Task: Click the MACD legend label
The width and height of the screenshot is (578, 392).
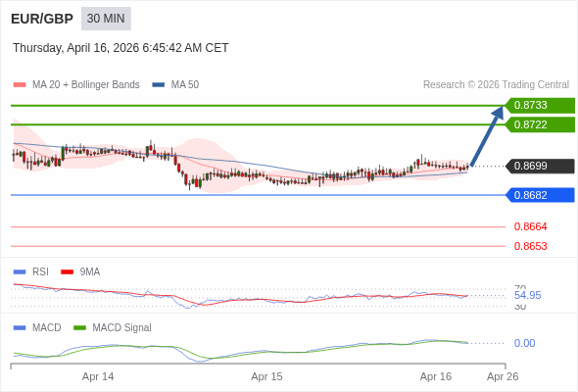Action: 46,328
